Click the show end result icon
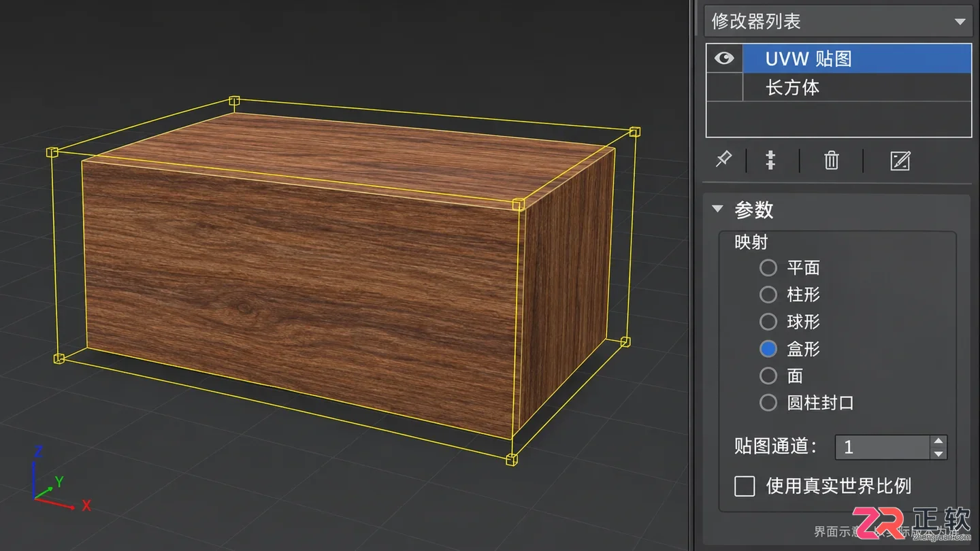 tap(770, 161)
